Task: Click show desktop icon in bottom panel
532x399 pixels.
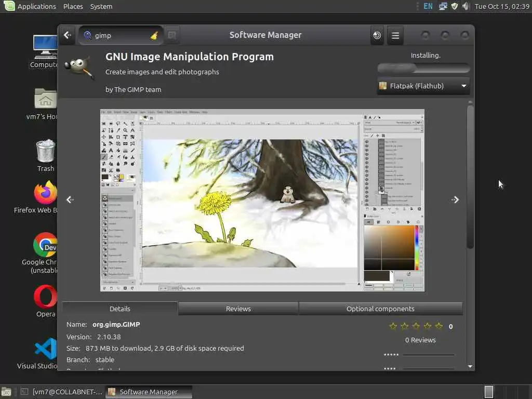Action: [6, 392]
